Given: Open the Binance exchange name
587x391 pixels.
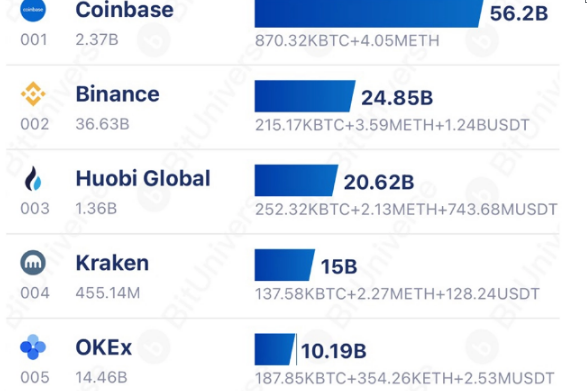Looking at the screenshot, I should point(118,94).
